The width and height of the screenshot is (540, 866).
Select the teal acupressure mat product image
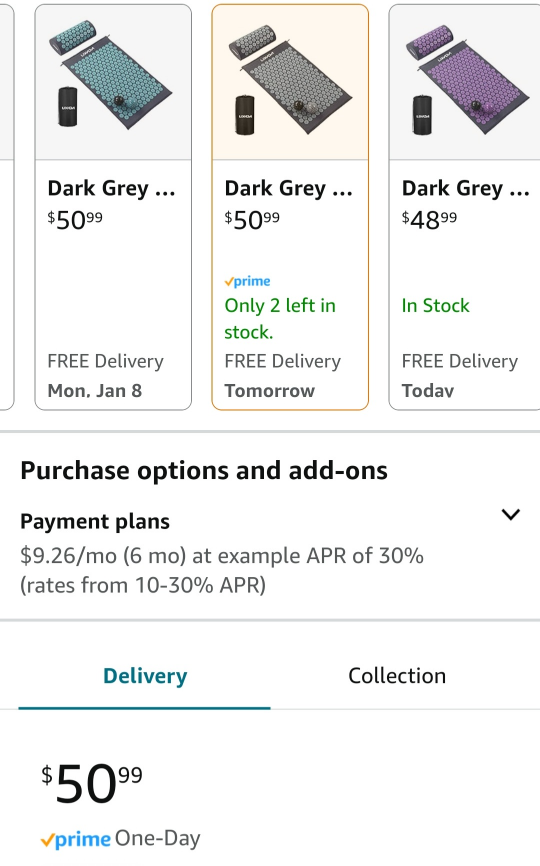pyautogui.click(x=113, y=76)
